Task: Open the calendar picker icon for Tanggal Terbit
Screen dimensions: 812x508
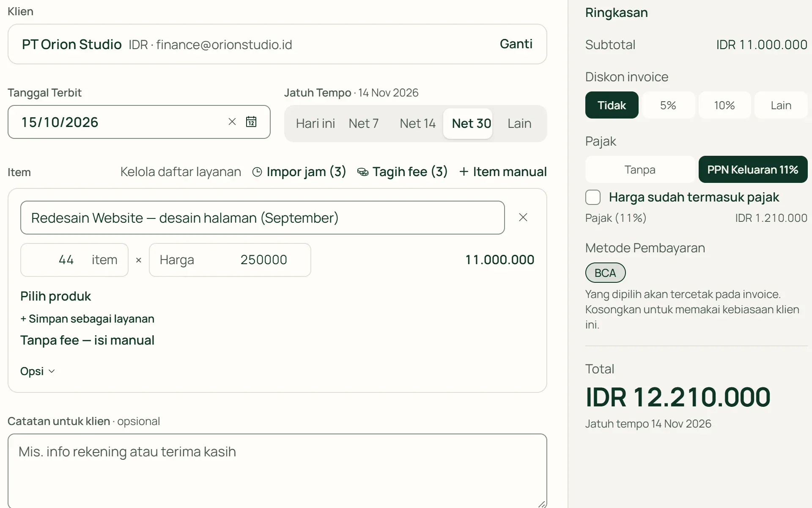Action: pos(251,122)
